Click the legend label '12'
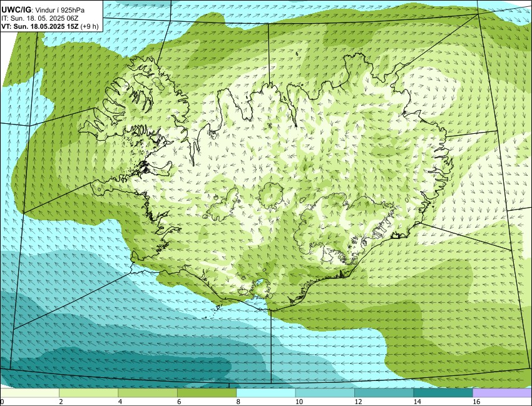532x406 pixels. (358, 402)
